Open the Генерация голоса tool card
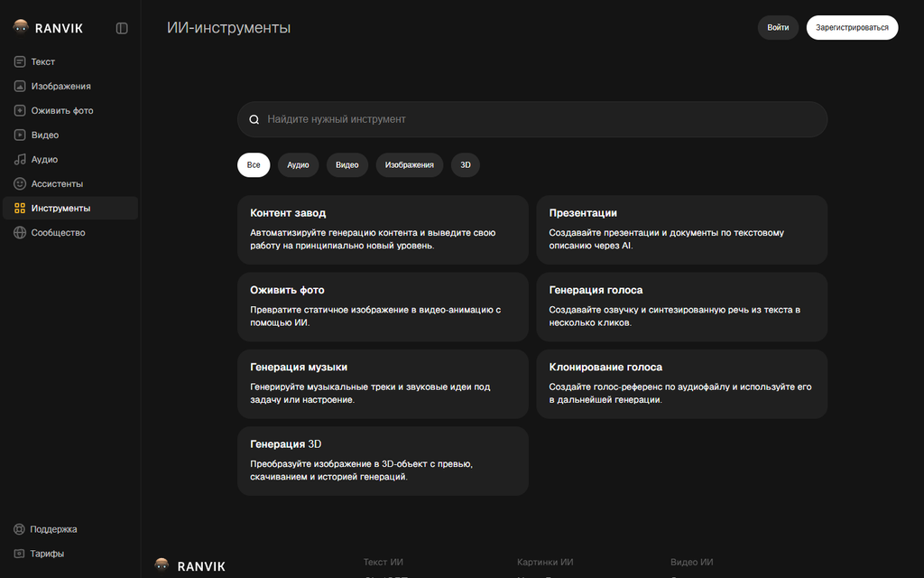 (682, 307)
